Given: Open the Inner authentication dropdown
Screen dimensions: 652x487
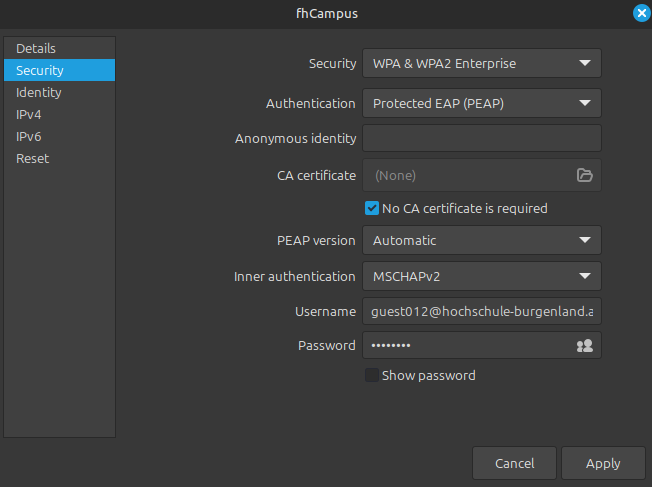Looking at the screenshot, I should pos(482,276).
